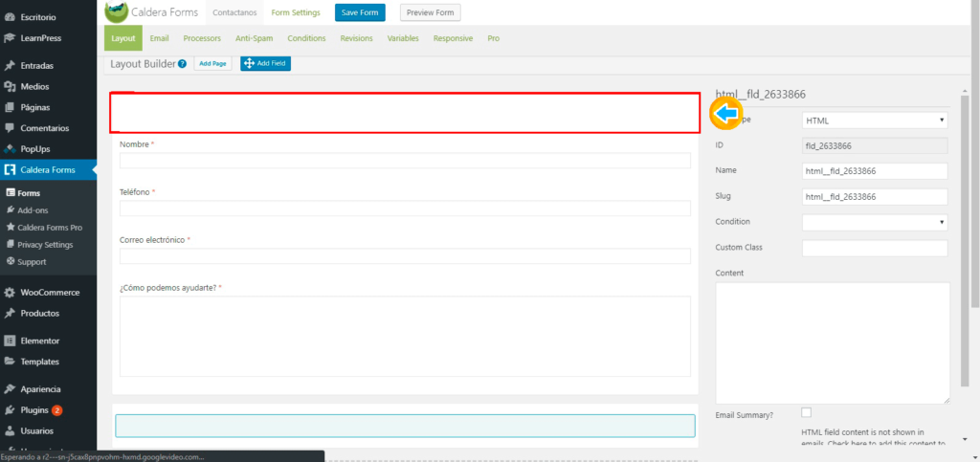Open Comentarios via its sidebar icon

10,128
